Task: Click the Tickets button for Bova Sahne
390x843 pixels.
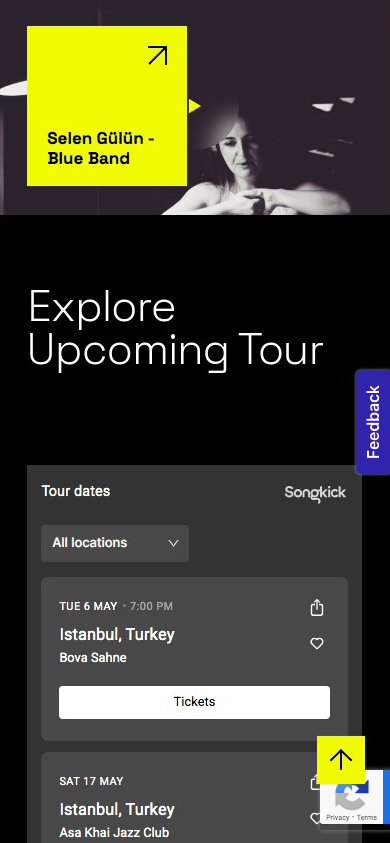Action: coord(194,702)
